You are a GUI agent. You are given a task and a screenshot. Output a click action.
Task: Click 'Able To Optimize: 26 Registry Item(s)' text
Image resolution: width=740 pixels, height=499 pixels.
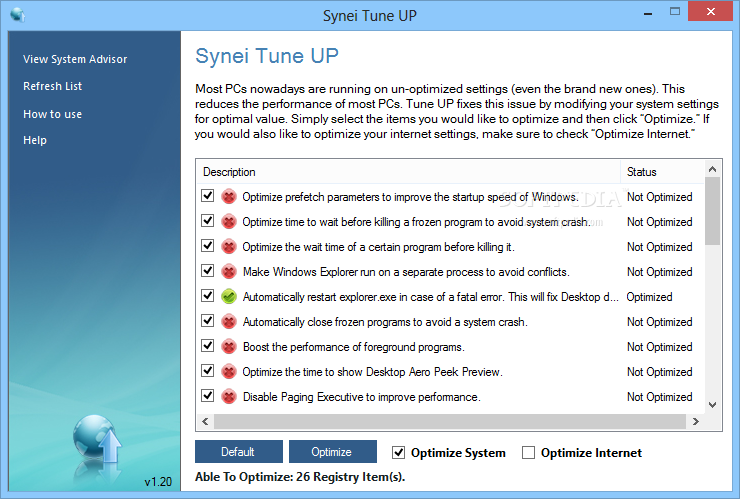tap(300, 477)
